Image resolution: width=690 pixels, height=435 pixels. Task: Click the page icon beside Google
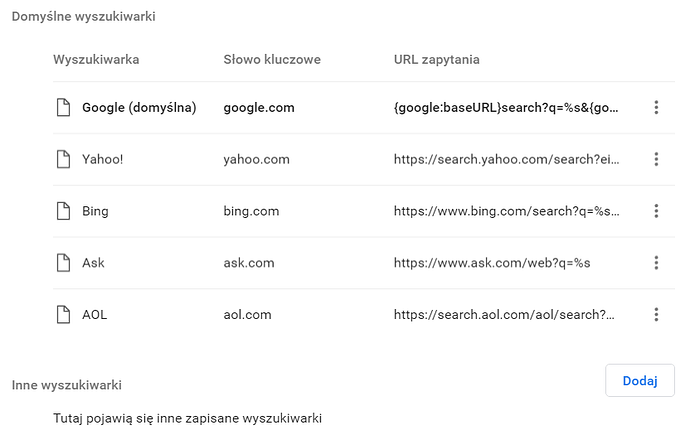63,107
